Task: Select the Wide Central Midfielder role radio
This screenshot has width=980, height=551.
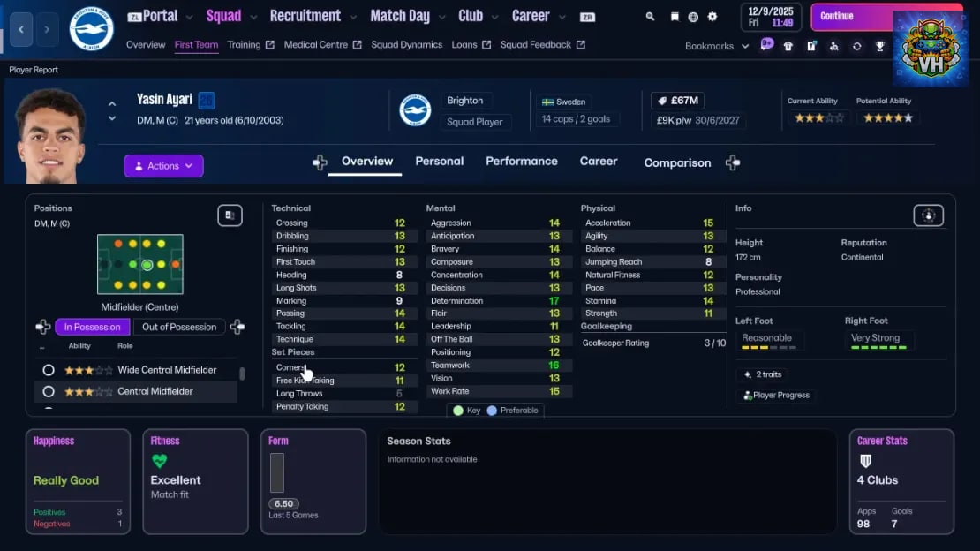Action: (x=49, y=370)
